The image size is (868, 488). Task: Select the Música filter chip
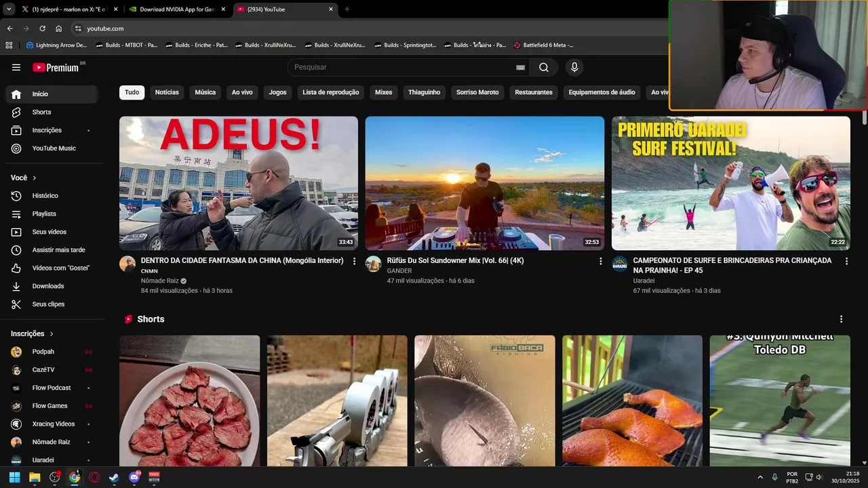click(205, 92)
